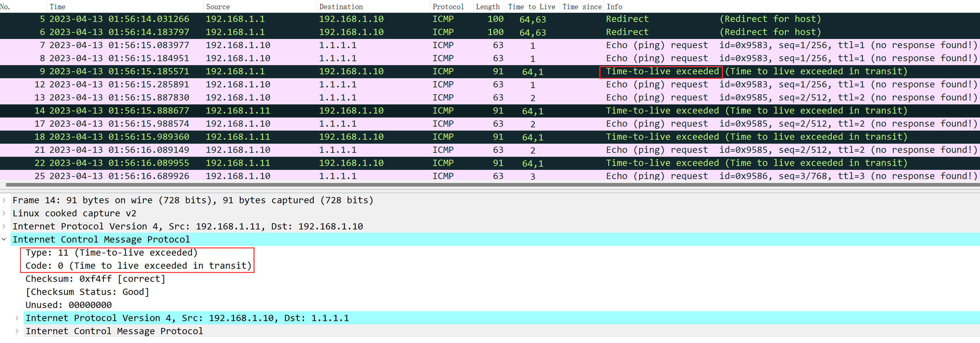Click source 192.168.1.11 in packet 14 row
980x343 pixels.
238,111
